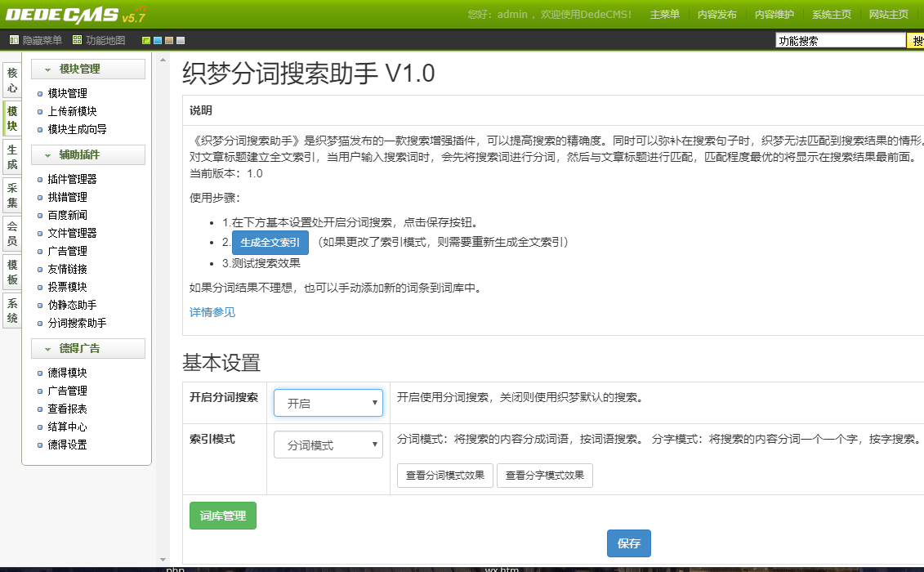Viewport: 924px width, 572px height.
Task: Open 百度新闻 in sidebar
Action: [x=67, y=215]
